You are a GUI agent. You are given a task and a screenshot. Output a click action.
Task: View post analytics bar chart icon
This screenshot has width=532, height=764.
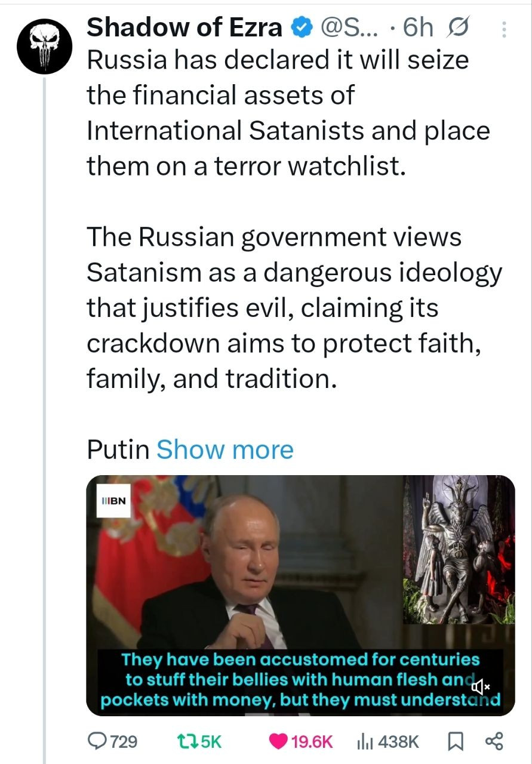point(364,741)
